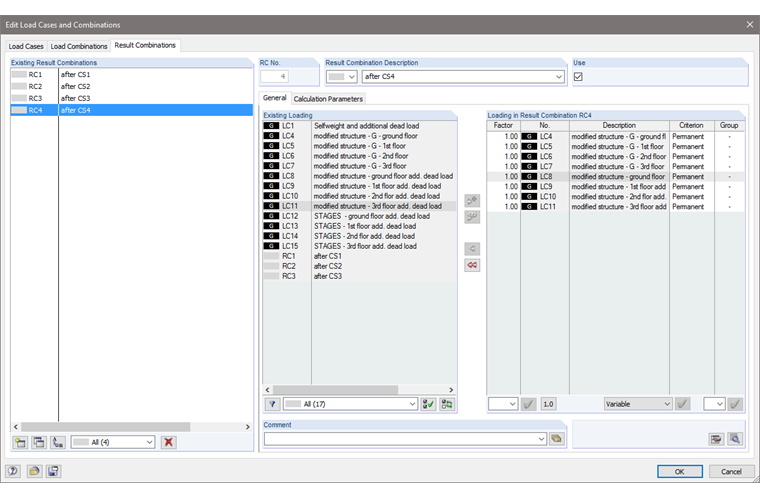Apply group with checkmark at far right

735,404
